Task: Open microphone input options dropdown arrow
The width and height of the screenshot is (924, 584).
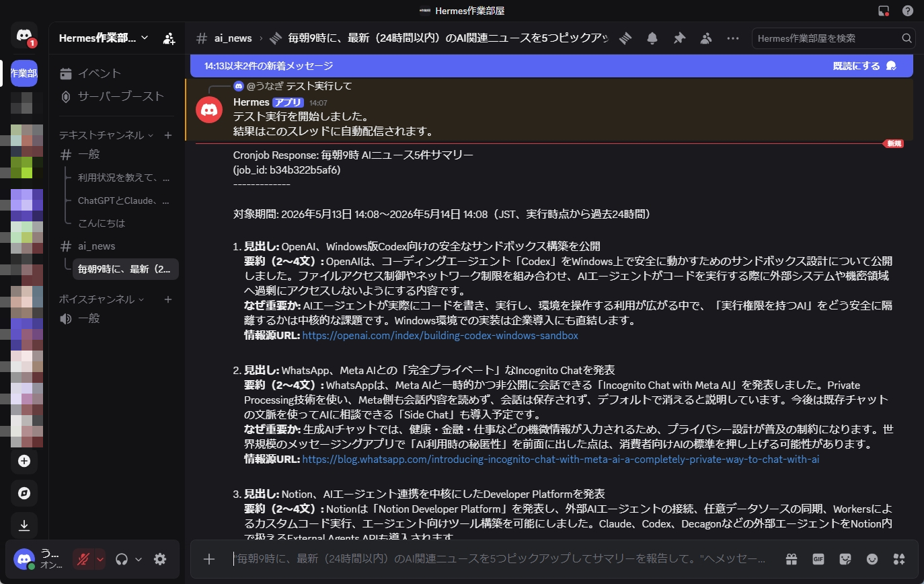Action: tap(100, 558)
